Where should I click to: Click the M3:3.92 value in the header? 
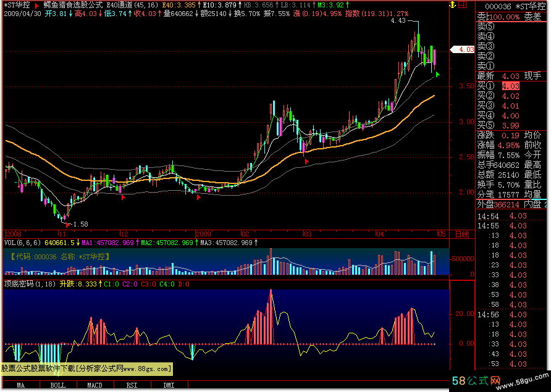coord(330,6)
